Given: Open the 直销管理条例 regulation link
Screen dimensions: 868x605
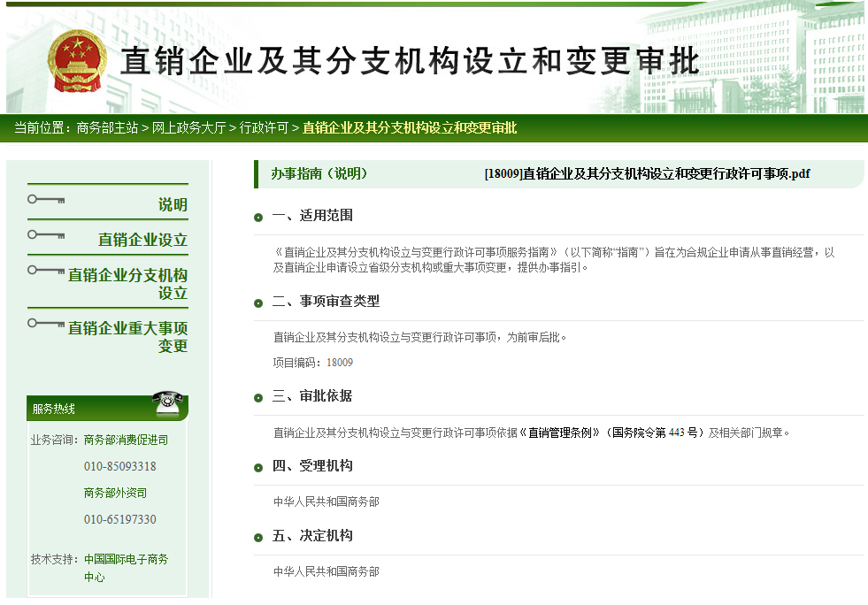Looking at the screenshot, I should pos(560,433).
